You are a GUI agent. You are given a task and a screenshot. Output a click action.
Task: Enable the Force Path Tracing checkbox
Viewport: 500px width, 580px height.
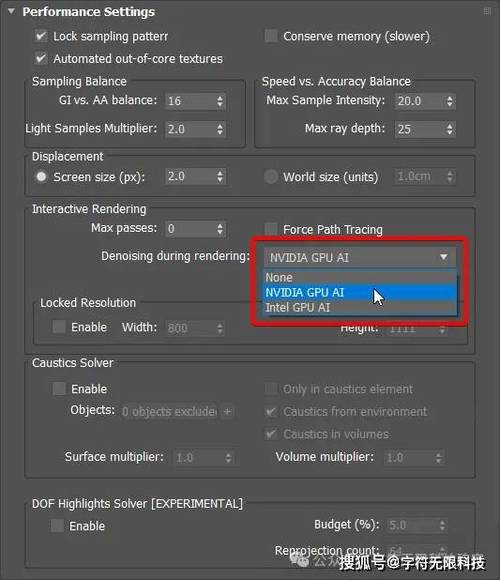271,229
